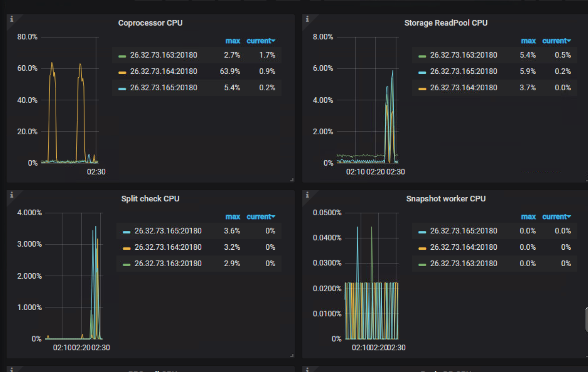588x372 pixels.
Task: Toggle series 26.32.73.165:20180 in Split check CPU legend
Action: [x=168, y=231]
